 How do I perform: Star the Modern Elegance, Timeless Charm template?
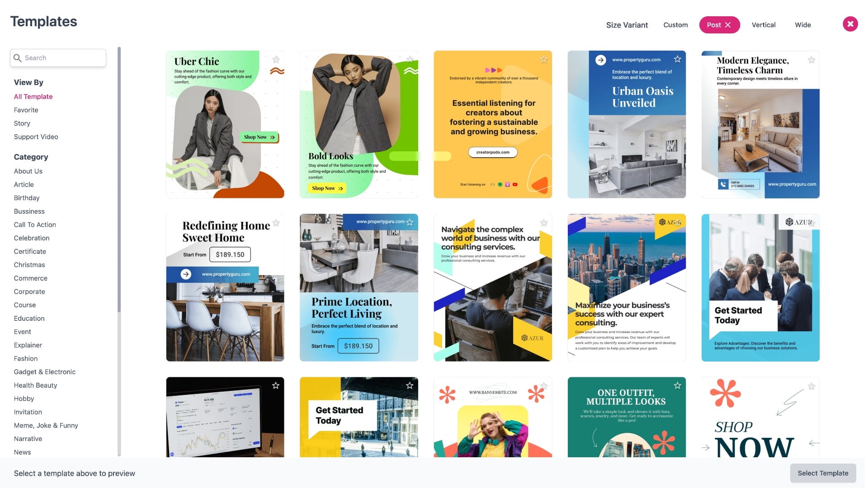click(811, 60)
